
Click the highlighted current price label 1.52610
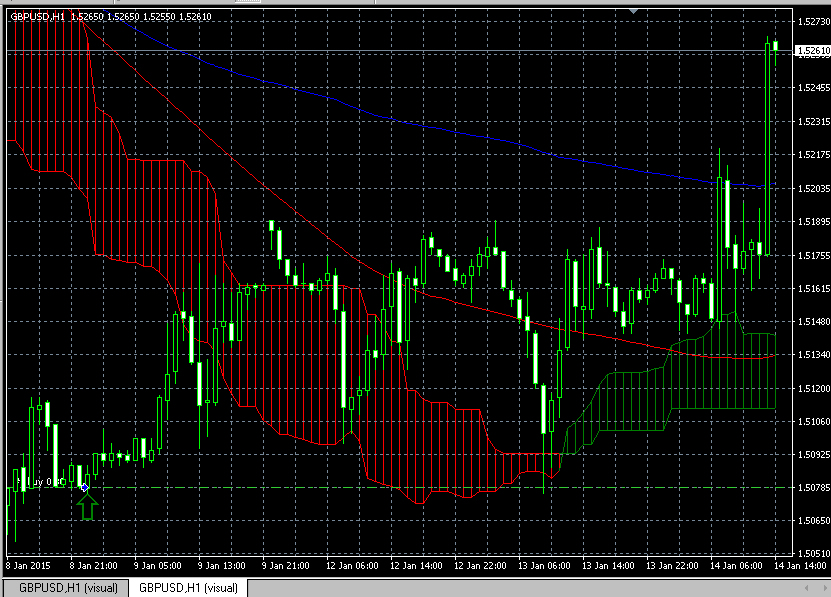[x=813, y=51]
